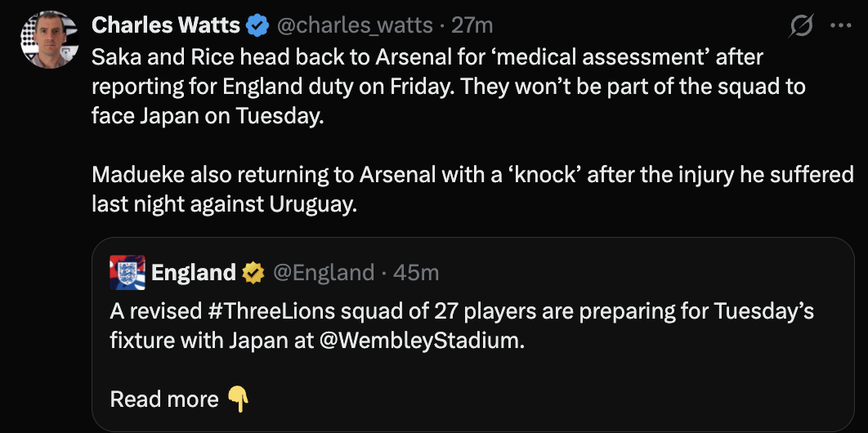Click the England crest avatar icon
The height and width of the screenshot is (433, 868).
[x=128, y=272]
